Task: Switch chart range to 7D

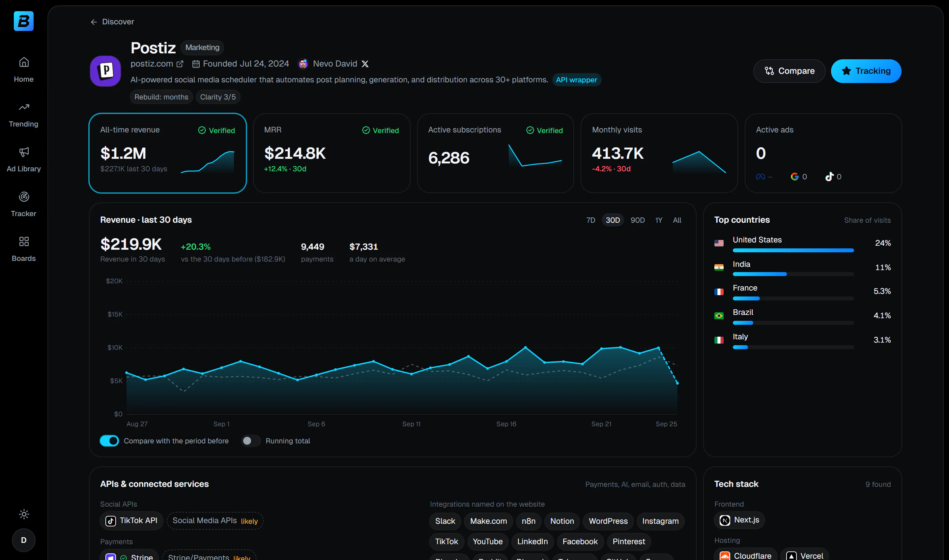Action: tap(591, 220)
